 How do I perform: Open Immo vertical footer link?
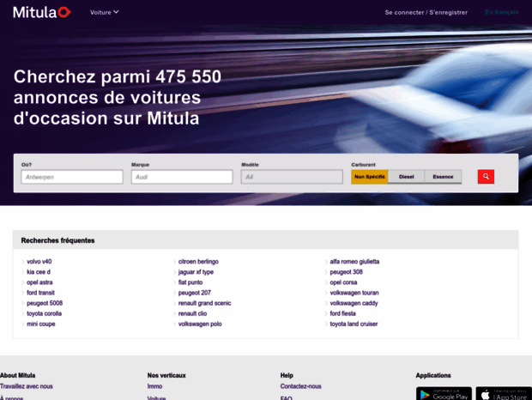tap(154, 386)
